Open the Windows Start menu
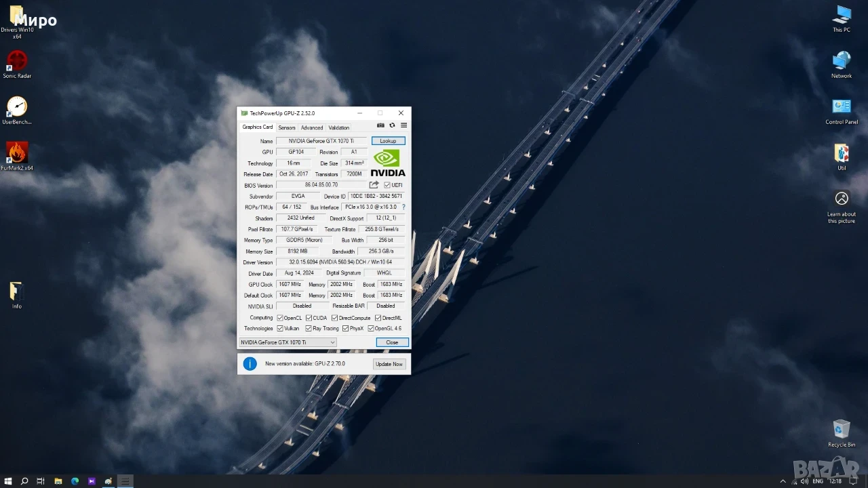Screen dimensions: 868x488 (8, 481)
